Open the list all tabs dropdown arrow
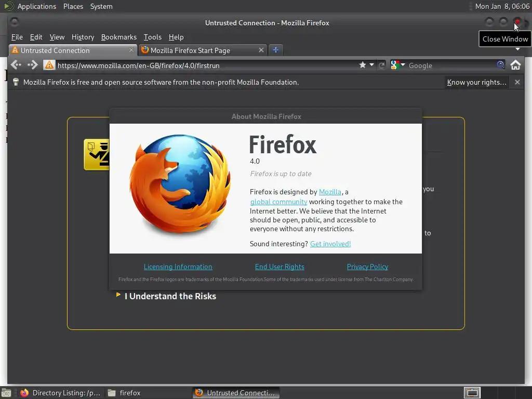532x399 pixels. [x=518, y=49]
